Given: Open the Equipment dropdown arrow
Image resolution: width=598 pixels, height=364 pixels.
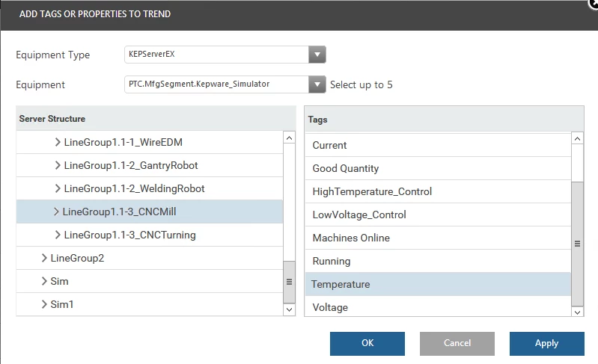Looking at the screenshot, I should coord(317,84).
